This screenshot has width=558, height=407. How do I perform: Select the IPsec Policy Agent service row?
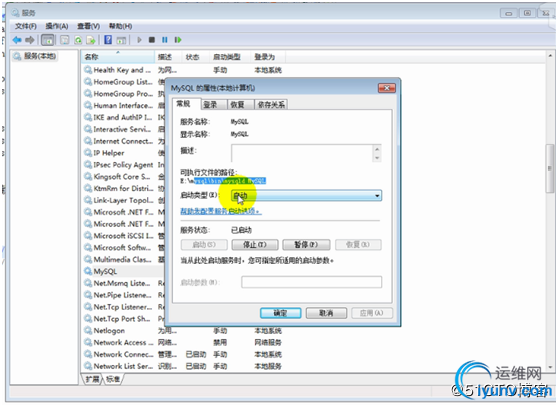coord(123,165)
